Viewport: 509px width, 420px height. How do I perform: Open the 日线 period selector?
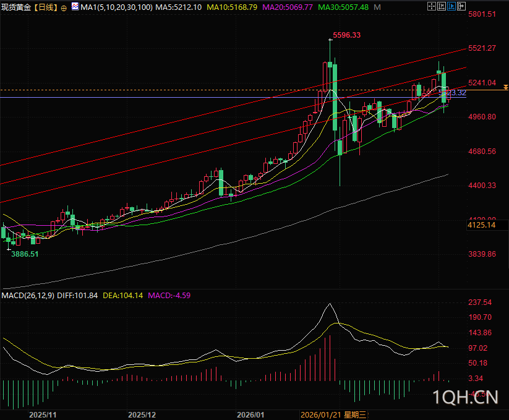44,7
